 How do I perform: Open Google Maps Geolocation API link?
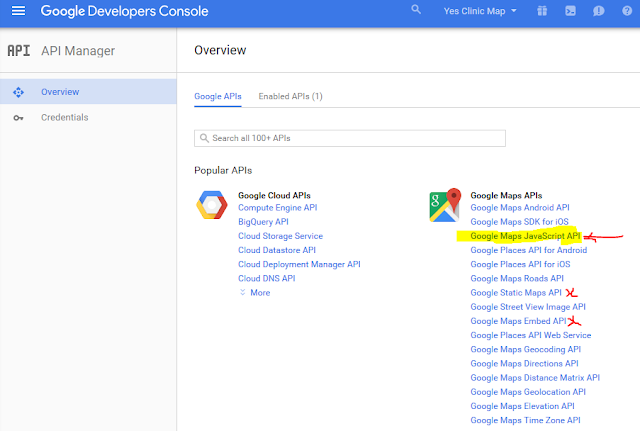[528, 392]
